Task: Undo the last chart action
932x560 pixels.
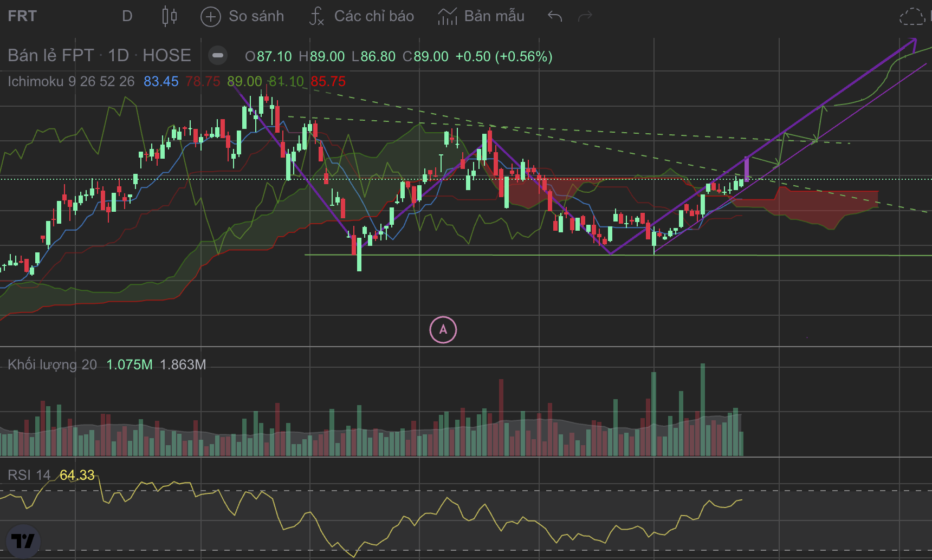Action: (555, 17)
